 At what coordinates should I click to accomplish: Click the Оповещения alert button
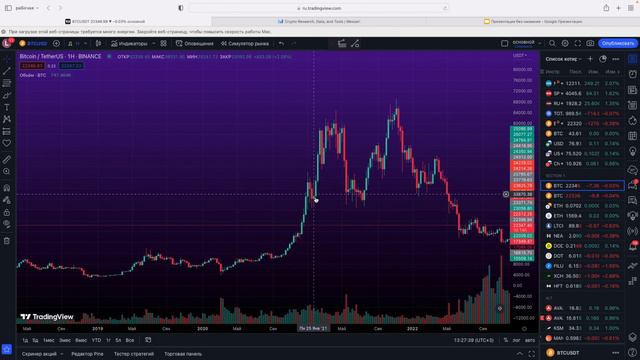[x=195, y=43]
